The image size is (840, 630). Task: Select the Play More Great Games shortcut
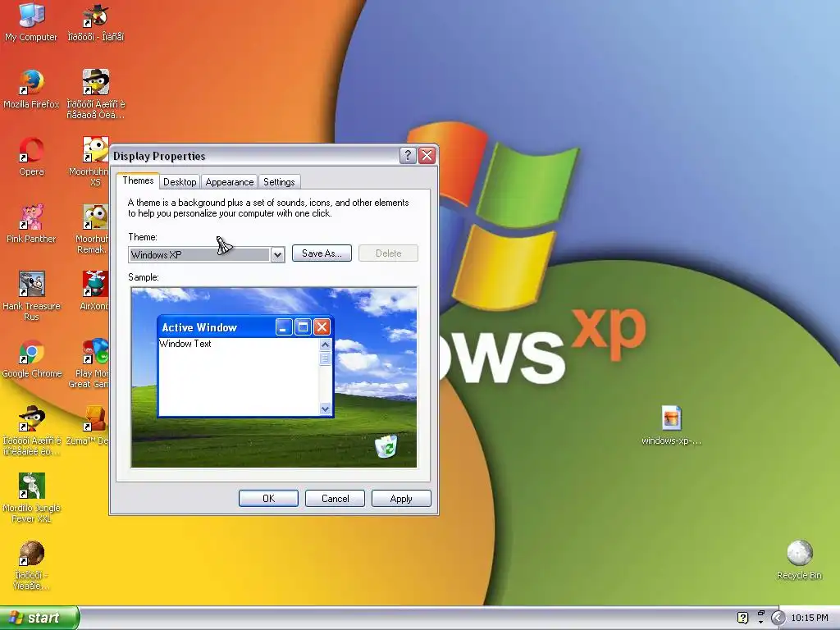[x=90, y=363]
